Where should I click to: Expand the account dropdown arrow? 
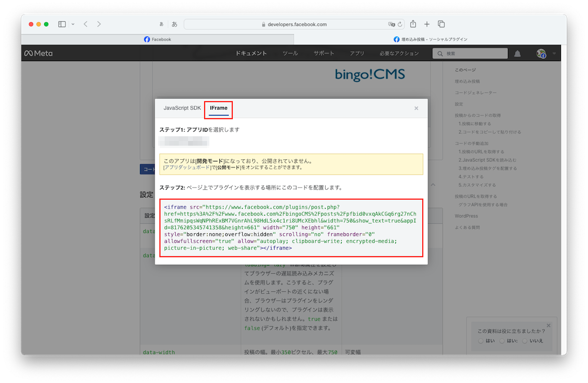554,53
